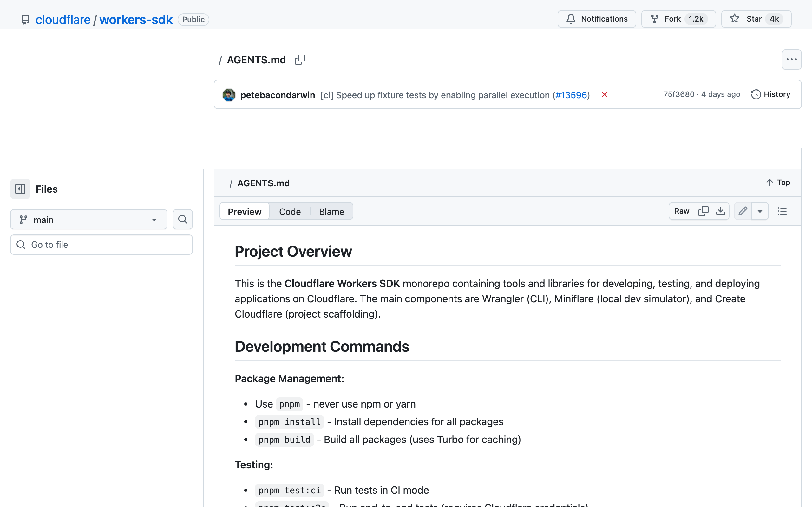Jump to Top of the file
Viewport: 812px width, 507px height.
coord(777,182)
